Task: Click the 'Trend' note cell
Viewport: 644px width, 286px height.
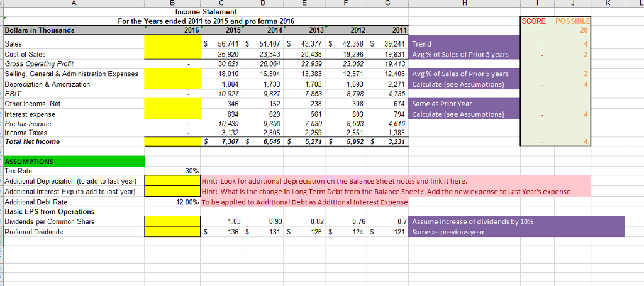Action: 464,45
